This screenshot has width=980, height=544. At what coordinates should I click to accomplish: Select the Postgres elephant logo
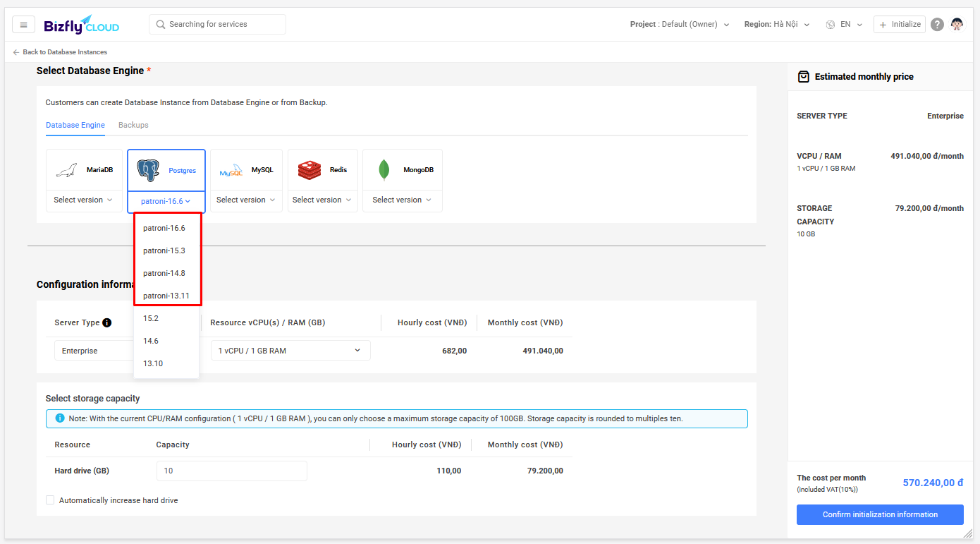[x=148, y=170]
